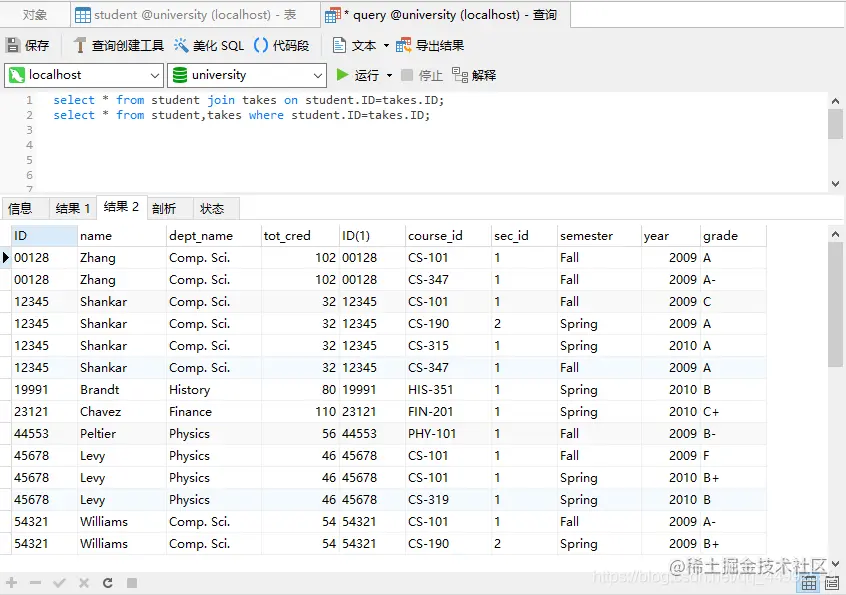846x595 pixels.
Task: Select the Brandt name cell
Action: [122, 389]
